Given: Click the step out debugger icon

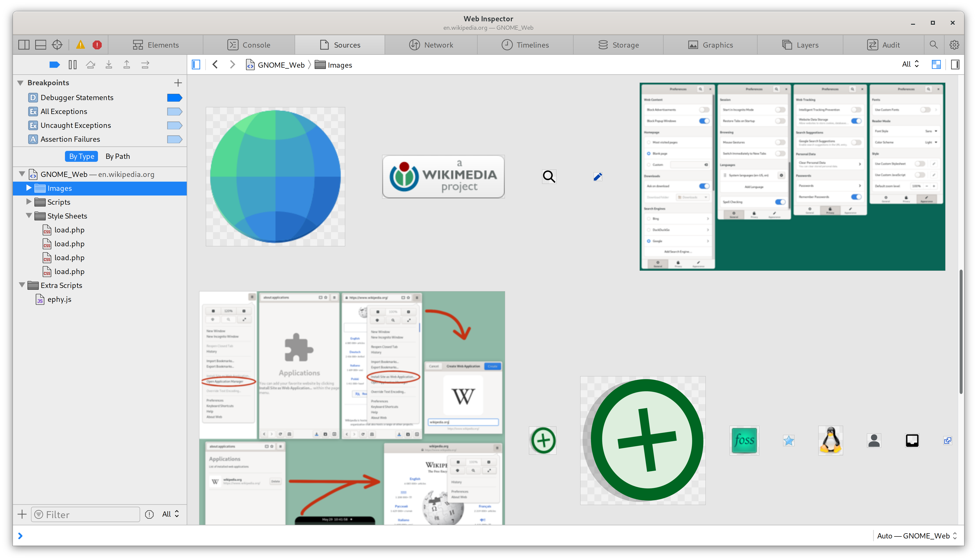Looking at the screenshot, I should point(127,65).
